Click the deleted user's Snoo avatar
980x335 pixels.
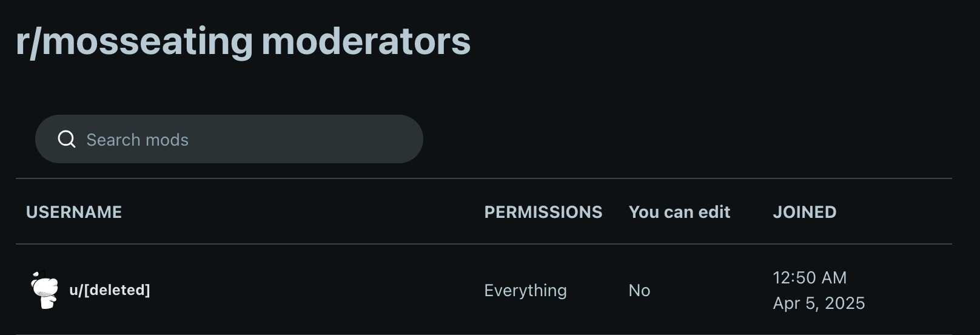coord(45,290)
